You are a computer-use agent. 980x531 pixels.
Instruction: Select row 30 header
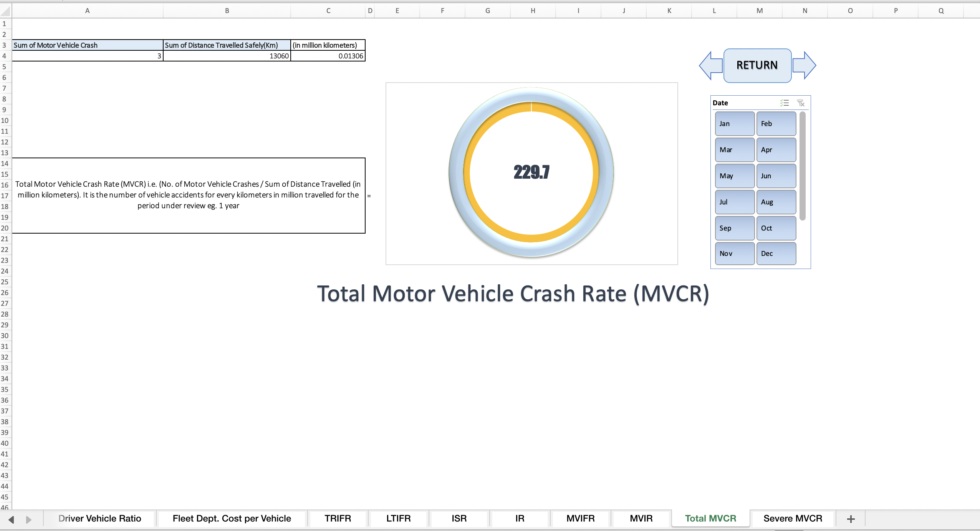pos(5,336)
